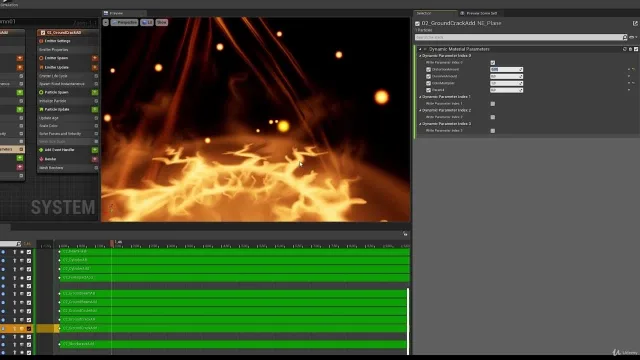Open viewport options dropdown arrow
640x360 pixels.
(x=106, y=22)
